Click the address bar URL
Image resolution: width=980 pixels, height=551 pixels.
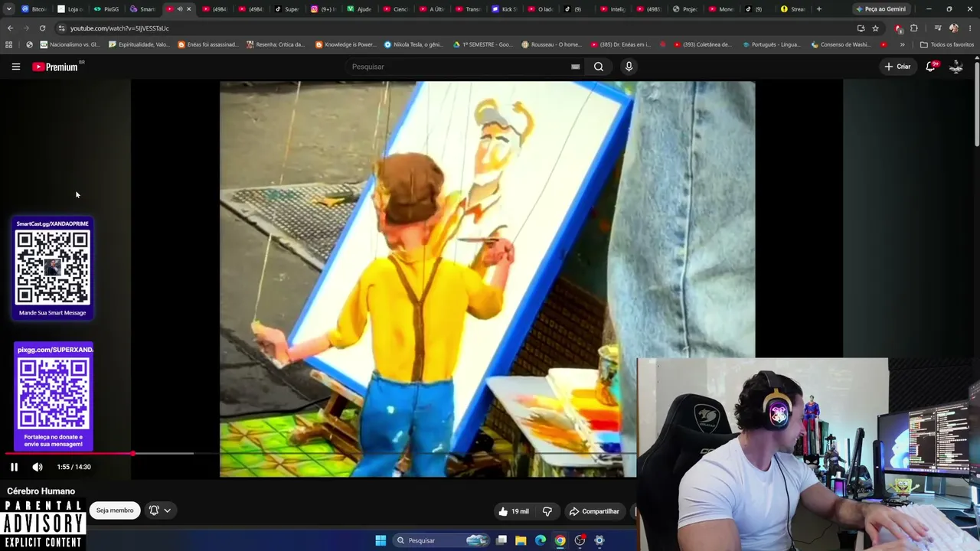click(119, 28)
